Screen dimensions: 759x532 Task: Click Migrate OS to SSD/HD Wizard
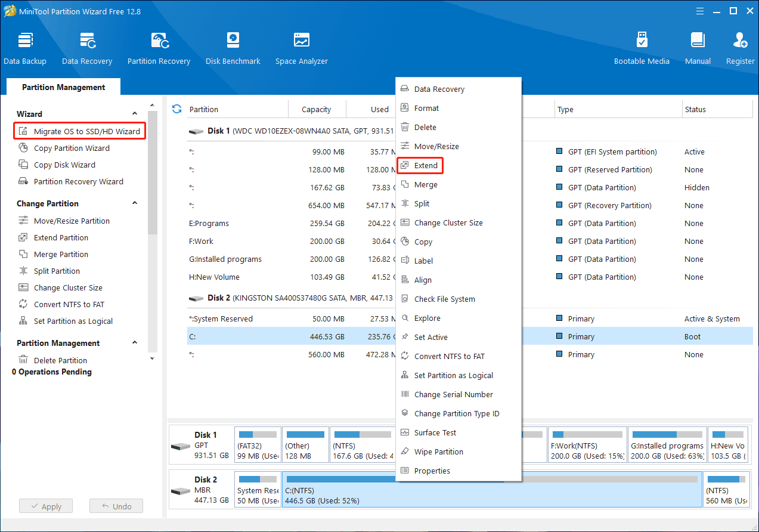tap(86, 131)
